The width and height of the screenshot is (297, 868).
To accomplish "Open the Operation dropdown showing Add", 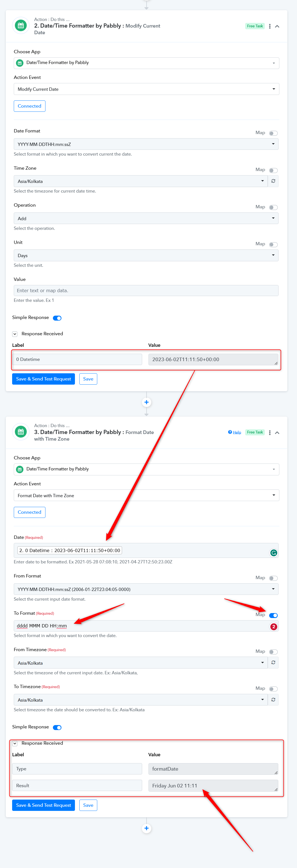I will 146,218.
